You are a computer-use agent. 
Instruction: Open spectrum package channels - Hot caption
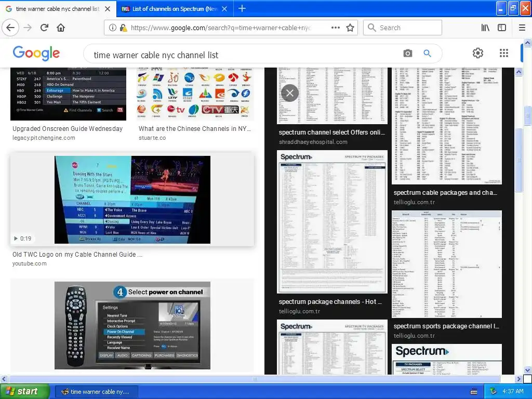click(x=330, y=302)
